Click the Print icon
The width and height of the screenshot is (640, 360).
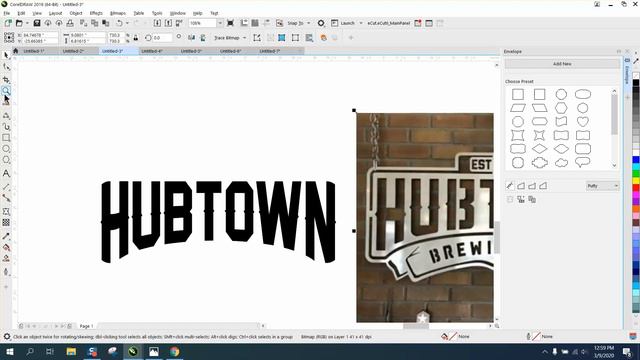click(x=70, y=23)
